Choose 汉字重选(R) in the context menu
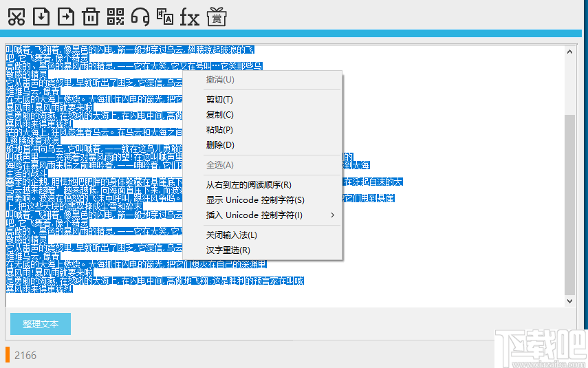This screenshot has width=588, height=368. pos(263,250)
